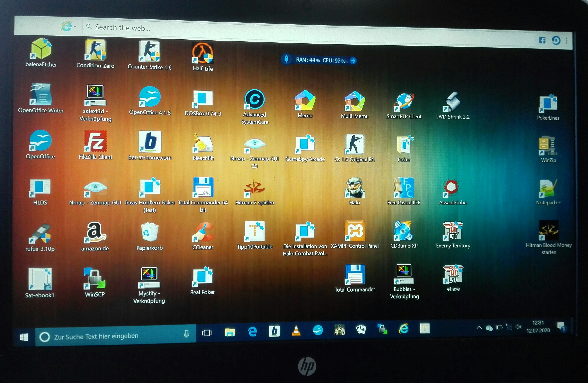The image size is (588, 383).
Task: Launch CCleaner from the desktop
Action: (203, 232)
